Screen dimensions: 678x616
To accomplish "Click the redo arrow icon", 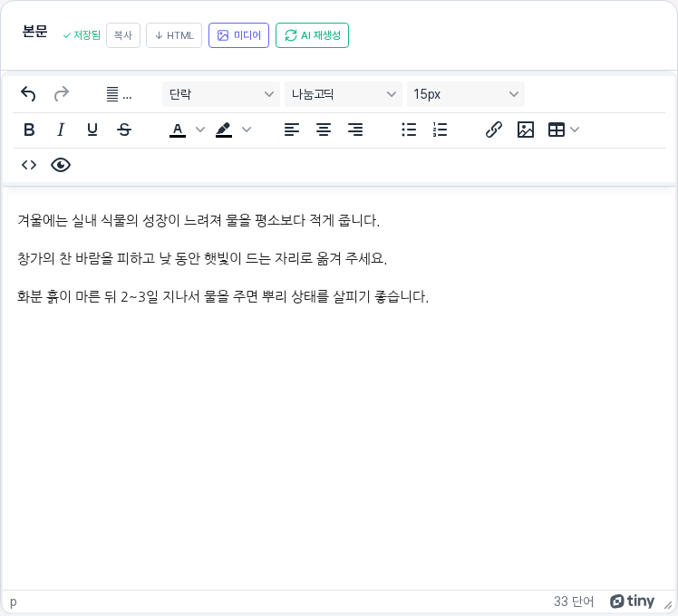I will pyautogui.click(x=62, y=94).
